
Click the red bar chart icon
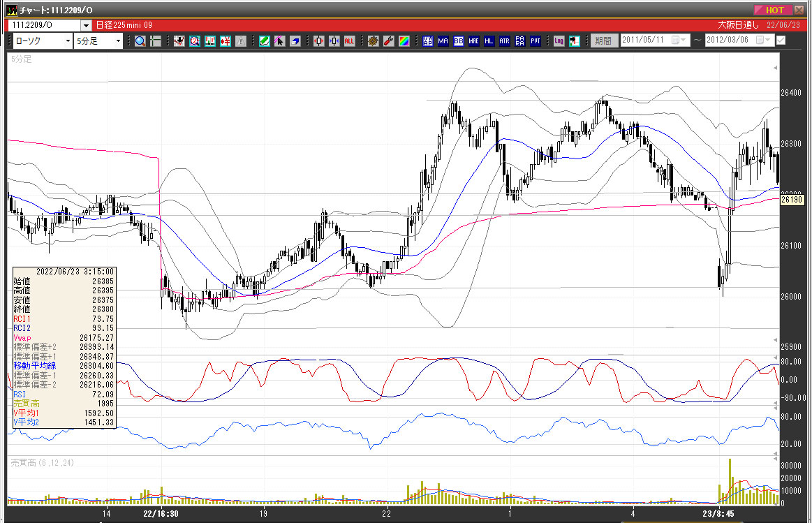[209, 41]
